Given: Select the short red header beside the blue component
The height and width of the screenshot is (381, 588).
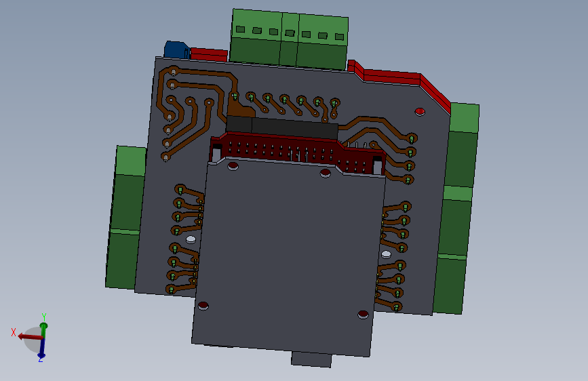Looking at the screenshot, I should (x=209, y=54).
